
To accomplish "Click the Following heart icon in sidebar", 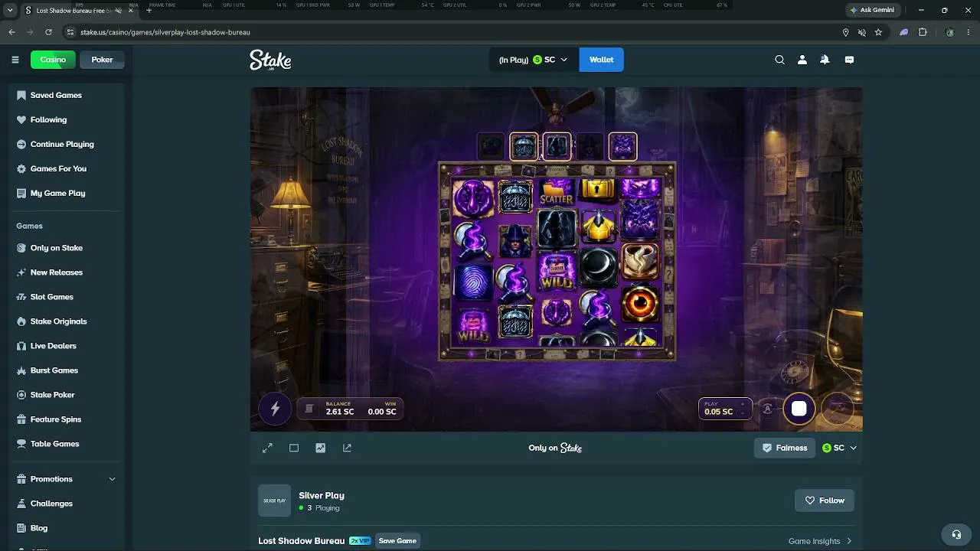I will (x=21, y=119).
